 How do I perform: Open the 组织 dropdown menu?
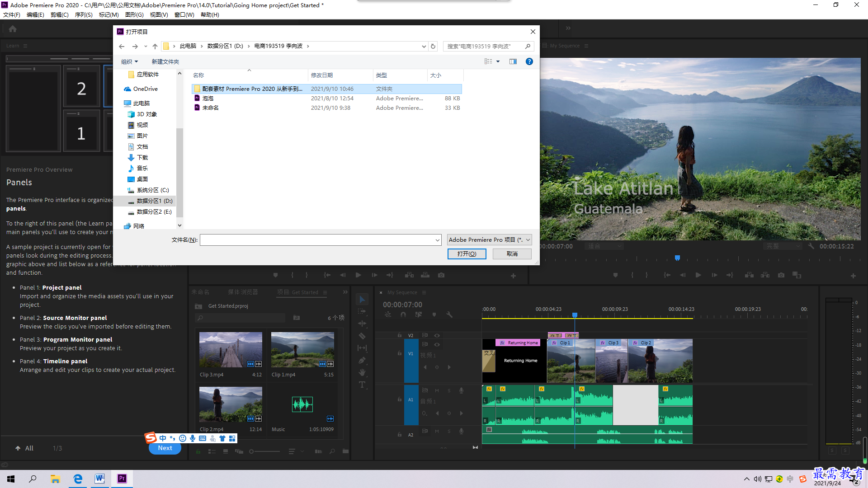pos(129,61)
